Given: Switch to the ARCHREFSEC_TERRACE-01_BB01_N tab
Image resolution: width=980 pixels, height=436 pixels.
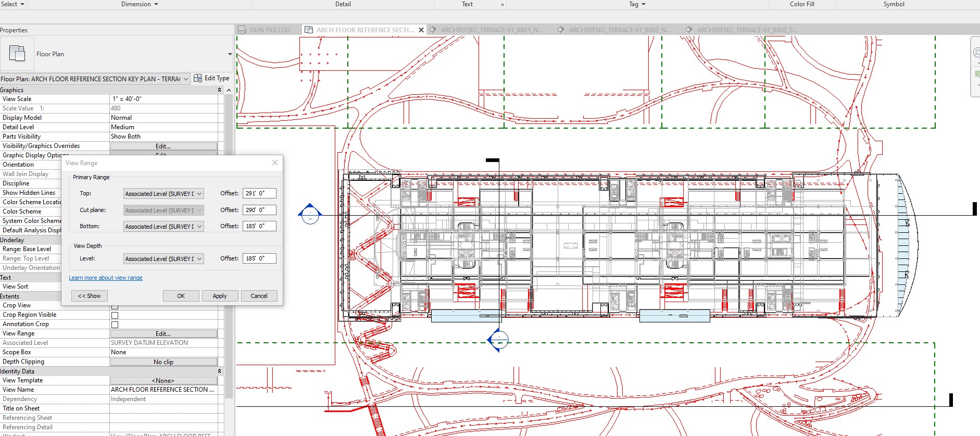Looking at the screenshot, I should pos(492,30).
